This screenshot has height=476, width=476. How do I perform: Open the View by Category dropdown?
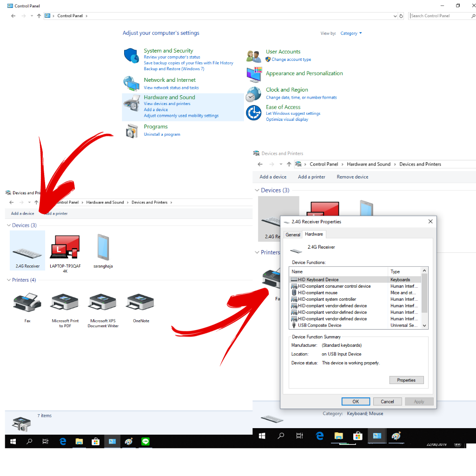(x=351, y=33)
